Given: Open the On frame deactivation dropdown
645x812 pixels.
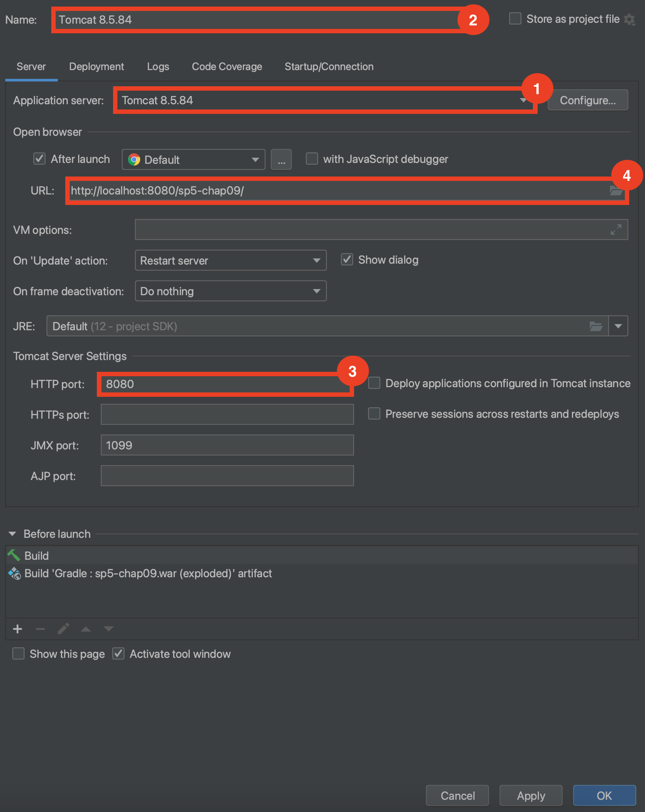Looking at the screenshot, I should tap(231, 291).
